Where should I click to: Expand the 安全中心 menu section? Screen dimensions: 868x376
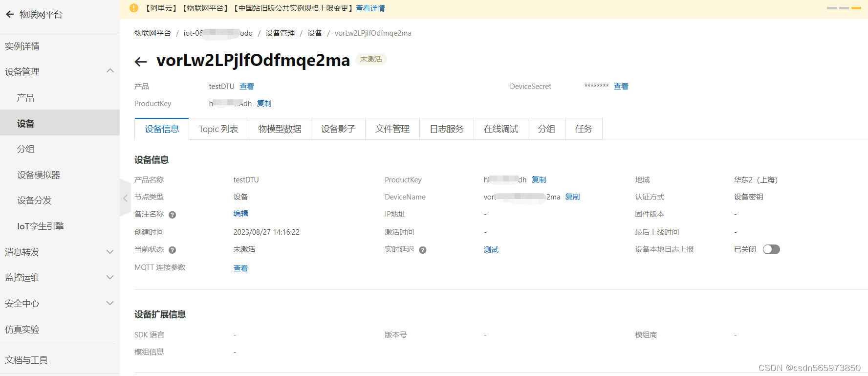pos(110,303)
